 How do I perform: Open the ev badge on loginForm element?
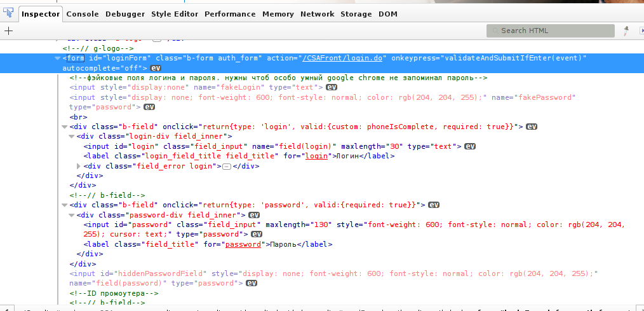[x=156, y=68]
